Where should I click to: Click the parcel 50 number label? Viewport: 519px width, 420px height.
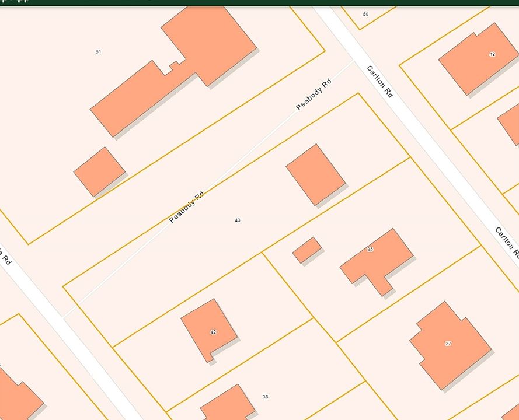365,14
